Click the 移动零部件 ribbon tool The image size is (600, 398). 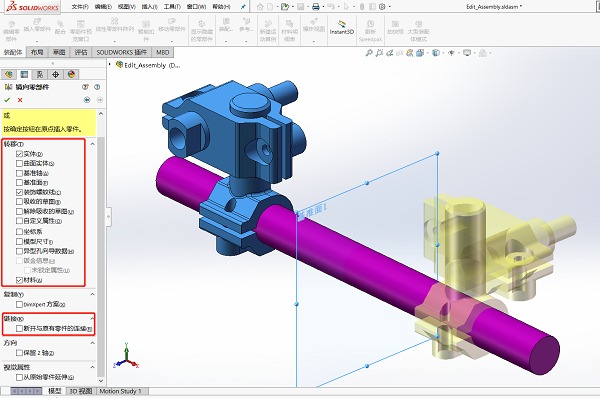(172, 28)
